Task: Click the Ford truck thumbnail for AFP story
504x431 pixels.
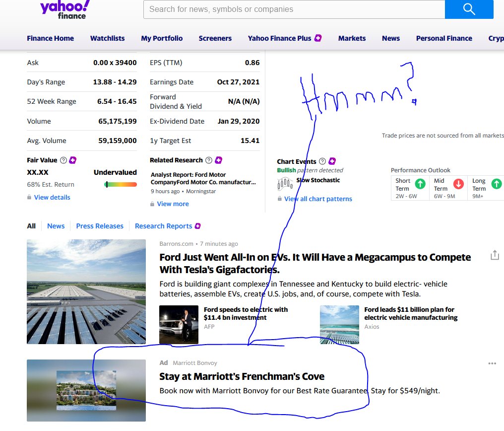Action: (179, 325)
